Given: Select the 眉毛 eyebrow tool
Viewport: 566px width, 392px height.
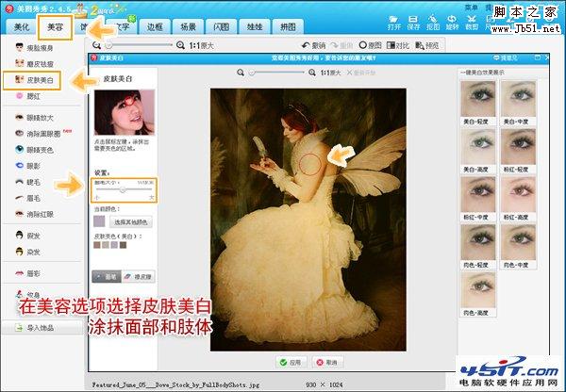Looking at the screenshot, I should (28, 198).
